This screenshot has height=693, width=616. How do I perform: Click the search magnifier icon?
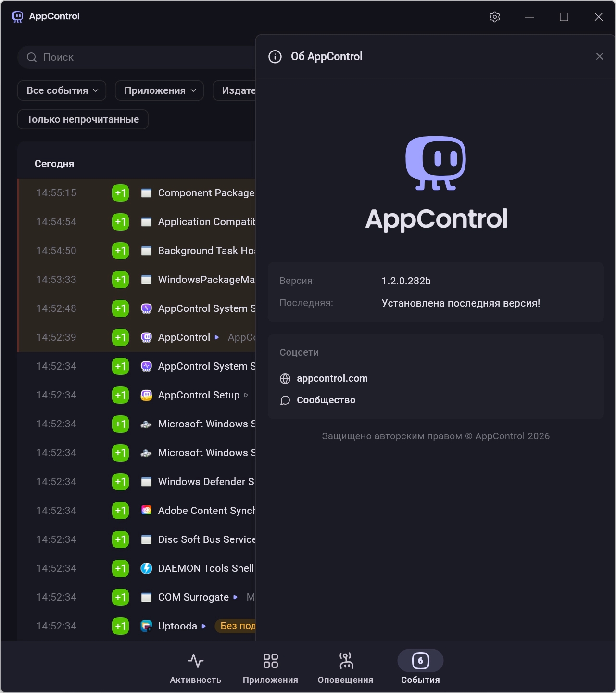point(32,57)
